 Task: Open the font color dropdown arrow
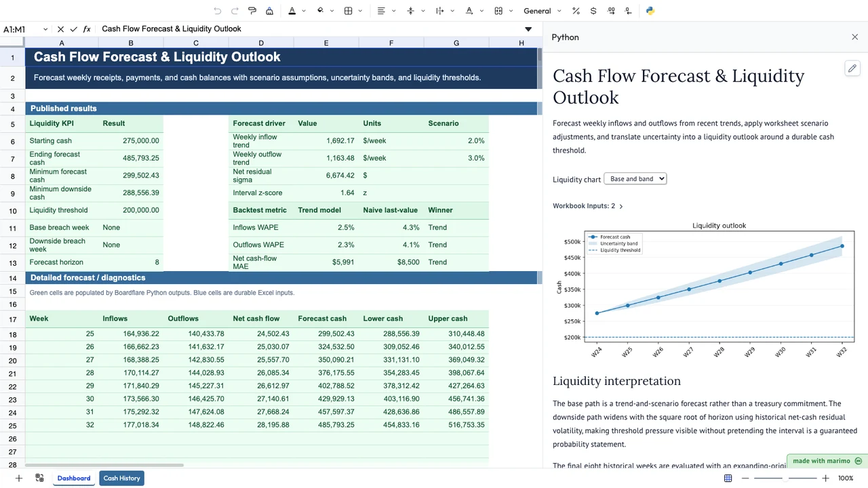[x=303, y=11]
